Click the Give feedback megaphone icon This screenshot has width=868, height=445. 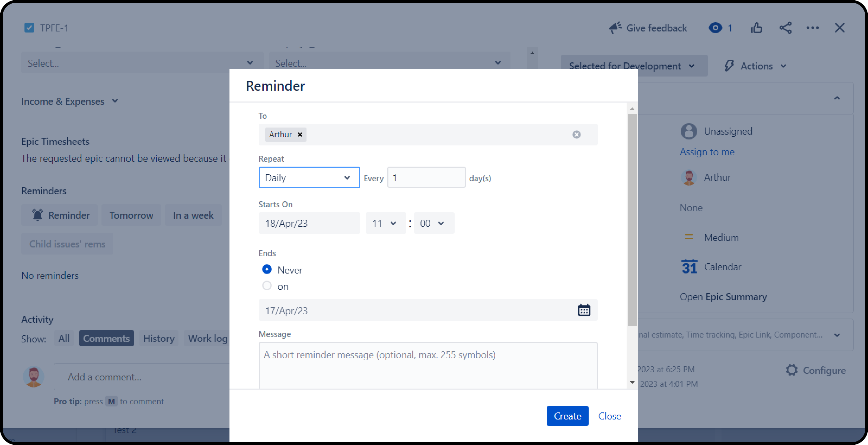tap(615, 28)
